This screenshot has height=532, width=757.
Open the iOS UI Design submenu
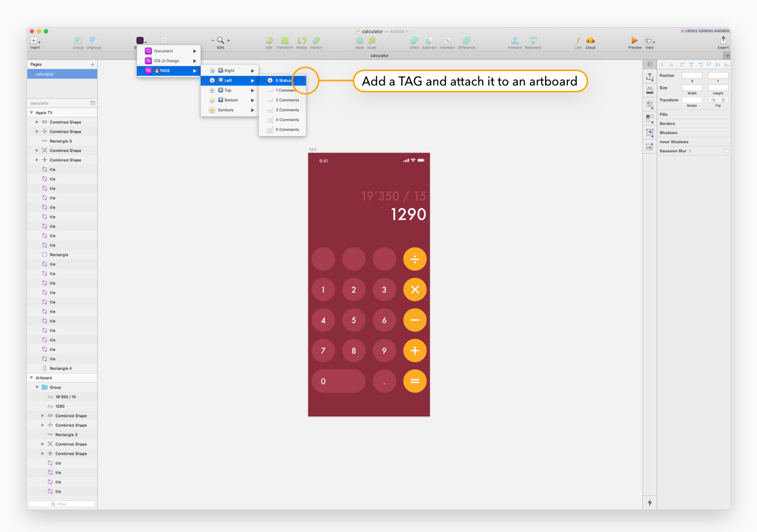point(169,61)
